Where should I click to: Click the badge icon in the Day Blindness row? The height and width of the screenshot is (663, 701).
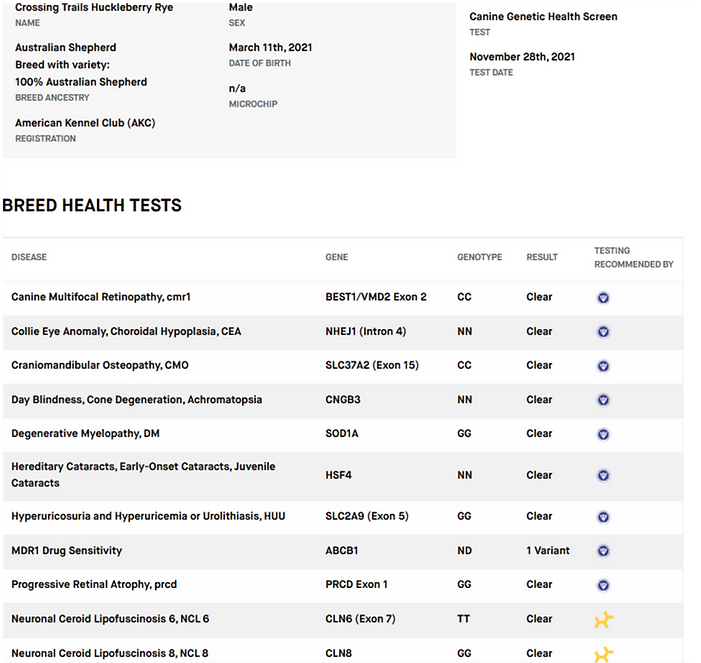(x=603, y=400)
